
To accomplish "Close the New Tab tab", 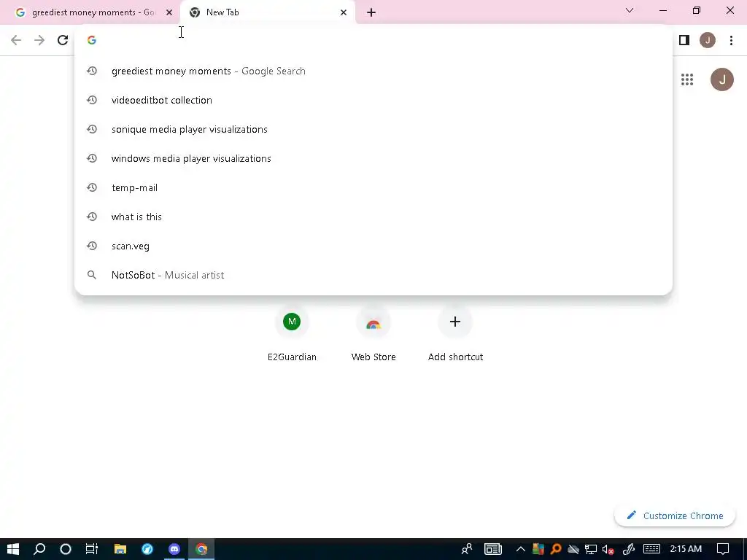I will click(x=344, y=12).
